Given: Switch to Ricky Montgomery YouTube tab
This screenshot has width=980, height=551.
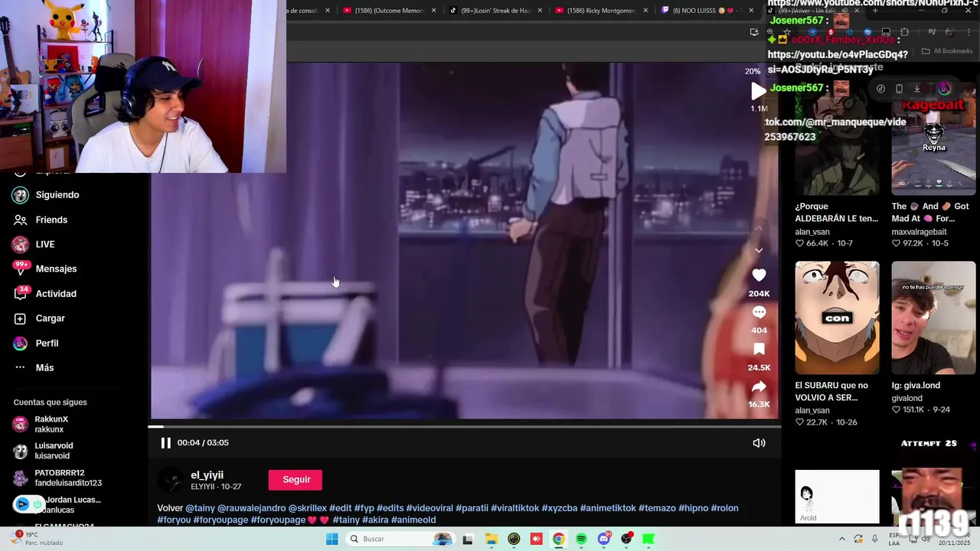Looking at the screenshot, I should [601, 11].
